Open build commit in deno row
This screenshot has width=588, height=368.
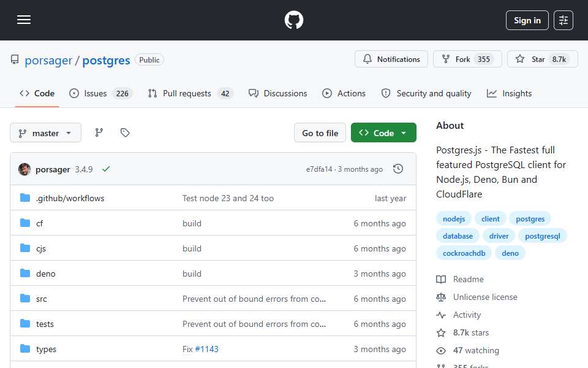coord(192,274)
